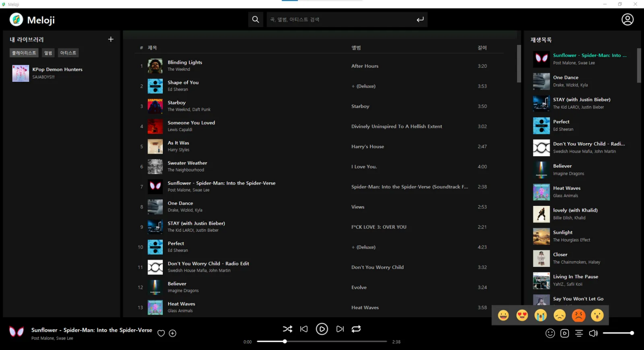This screenshot has height=350, width=644.
Task: Click the Views album name
Action: (358, 207)
